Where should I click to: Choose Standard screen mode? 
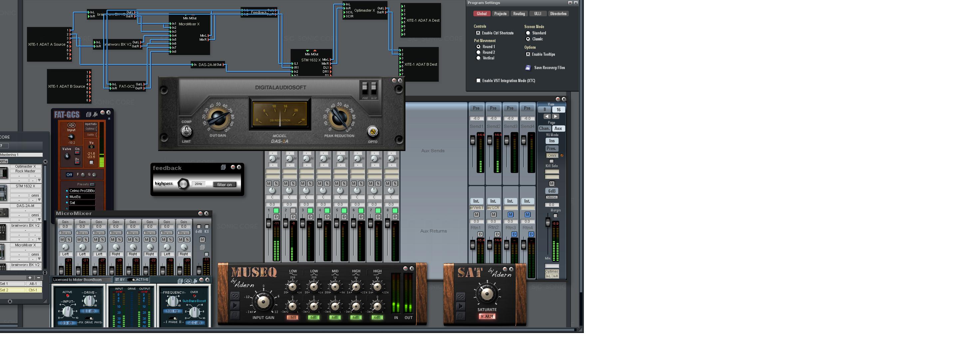[528, 33]
